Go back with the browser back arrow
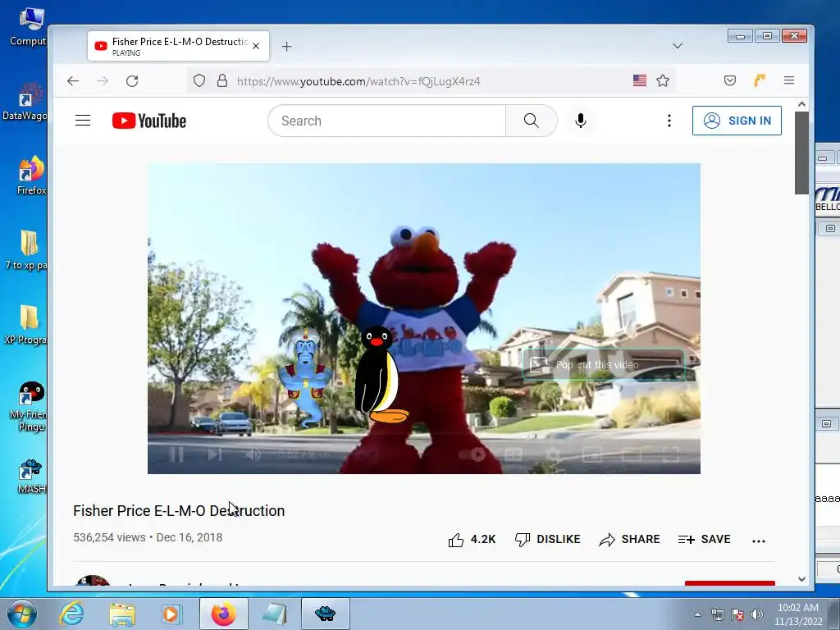The width and height of the screenshot is (840, 630). (73, 81)
